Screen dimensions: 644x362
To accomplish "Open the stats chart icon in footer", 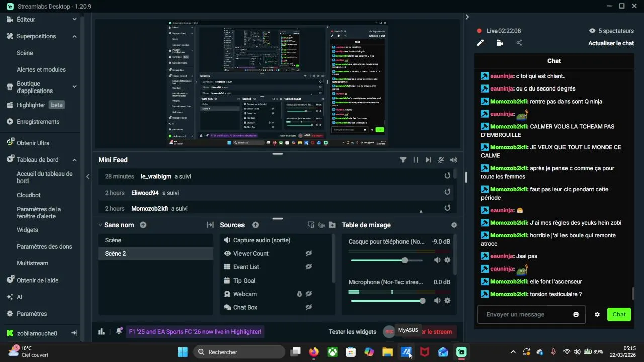I will [x=101, y=331].
